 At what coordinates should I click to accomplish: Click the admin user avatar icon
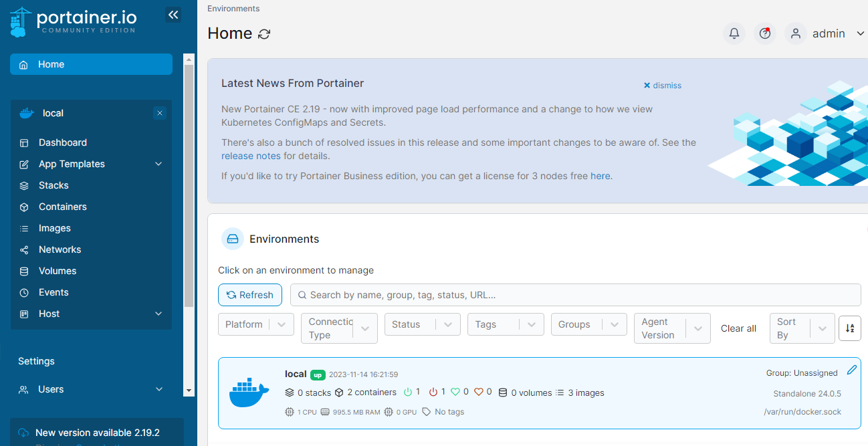pos(795,33)
